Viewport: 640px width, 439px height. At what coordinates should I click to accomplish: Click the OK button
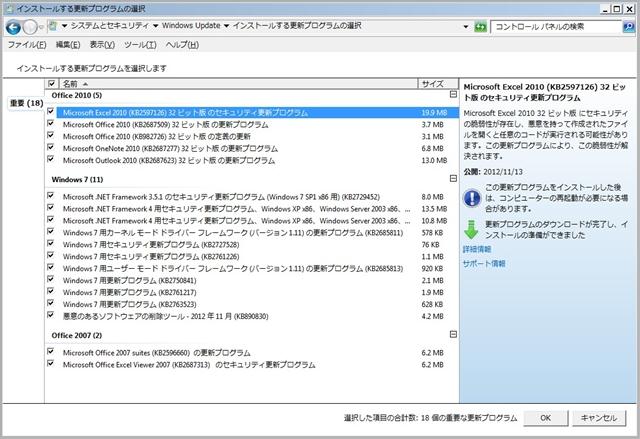(x=546, y=418)
